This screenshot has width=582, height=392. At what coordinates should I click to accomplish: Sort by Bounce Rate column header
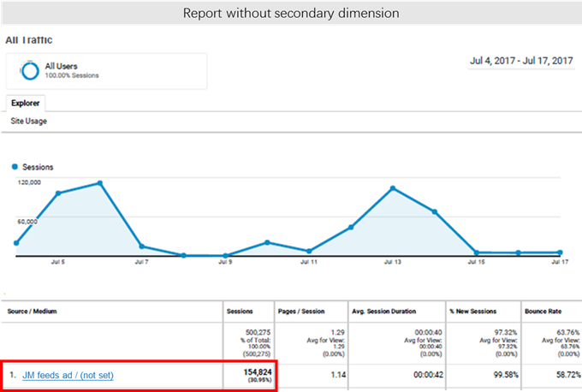pyautogui.click(x=543, y=311)
